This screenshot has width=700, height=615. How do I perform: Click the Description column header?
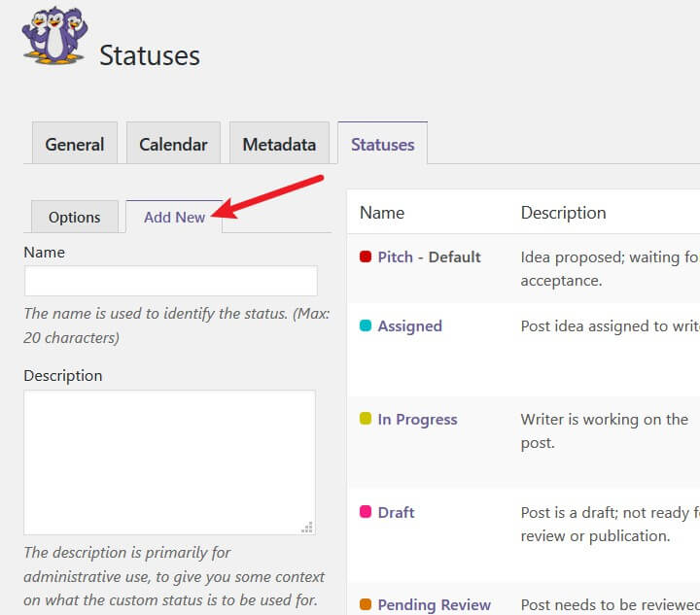(x=563, y=213)
